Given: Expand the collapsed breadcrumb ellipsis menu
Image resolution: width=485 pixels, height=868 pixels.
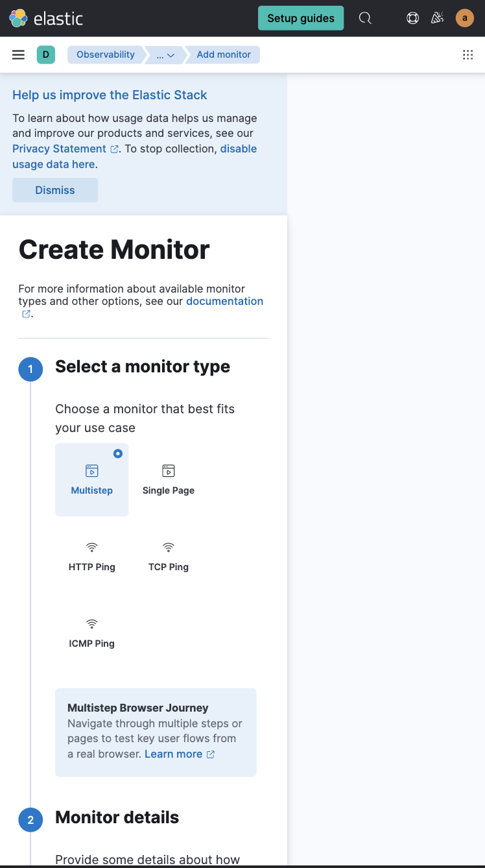Looking at the screenshot, I should point(163,54).
